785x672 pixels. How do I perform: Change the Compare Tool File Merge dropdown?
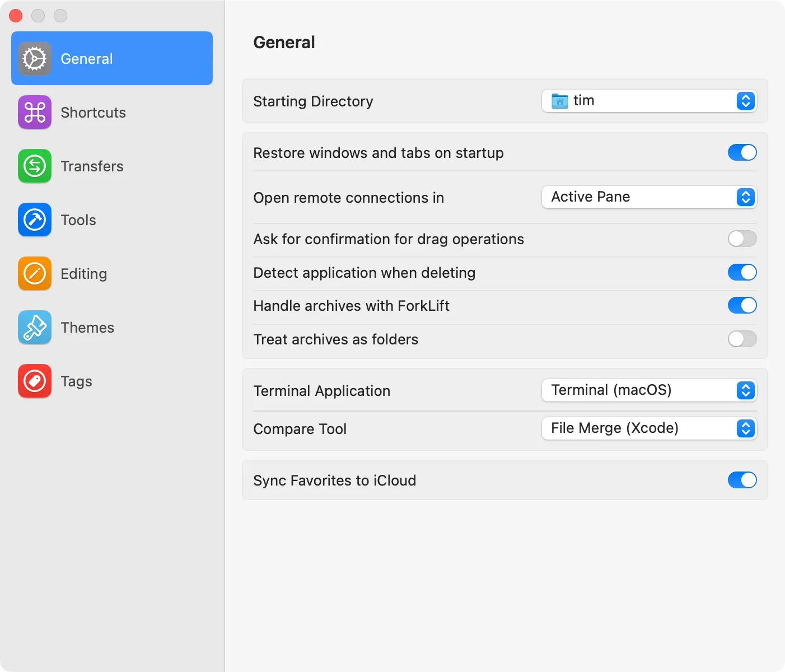(x=649, y=428)
